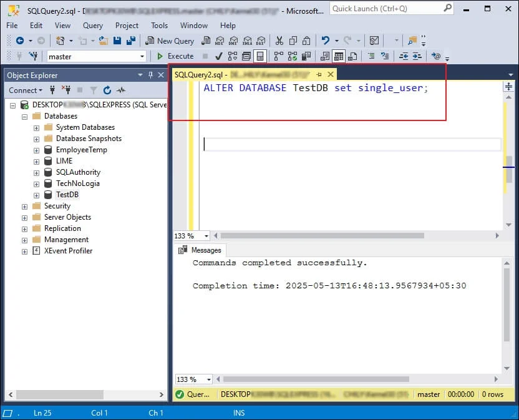
Task: Click the Decrease Indent icon
Action: point(404,56)
